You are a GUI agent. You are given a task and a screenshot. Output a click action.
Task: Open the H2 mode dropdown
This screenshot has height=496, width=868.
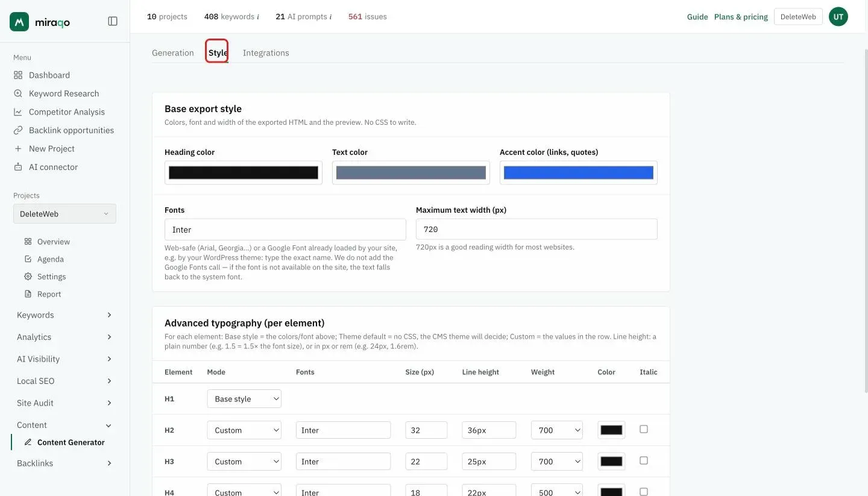tap(244, 430)
